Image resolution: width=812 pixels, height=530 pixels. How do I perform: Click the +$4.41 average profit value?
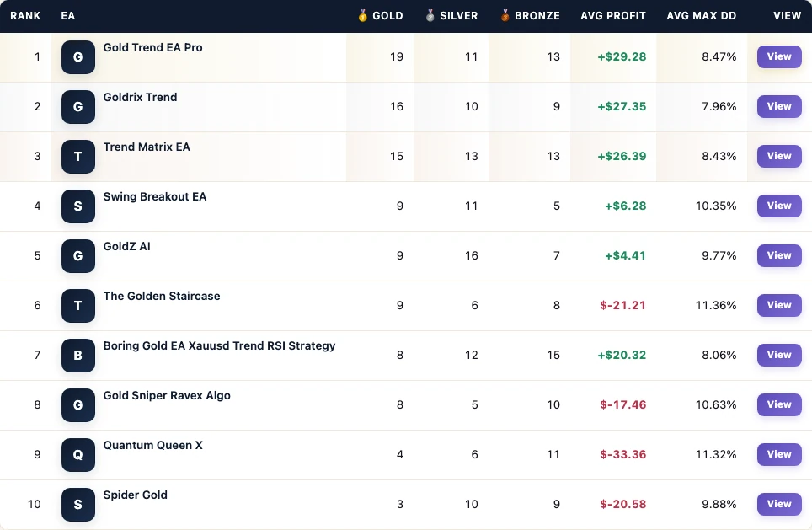[626, 256]
